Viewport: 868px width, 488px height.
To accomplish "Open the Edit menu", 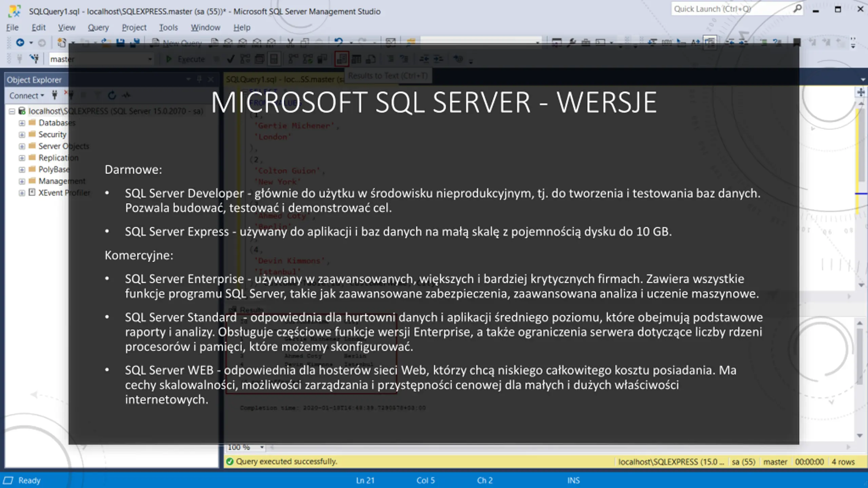I will tap(38, 27).
